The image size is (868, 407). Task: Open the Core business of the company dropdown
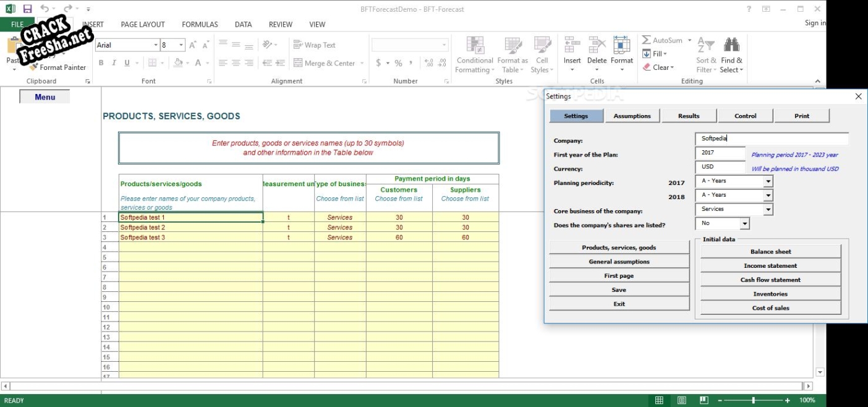[768, 210]
